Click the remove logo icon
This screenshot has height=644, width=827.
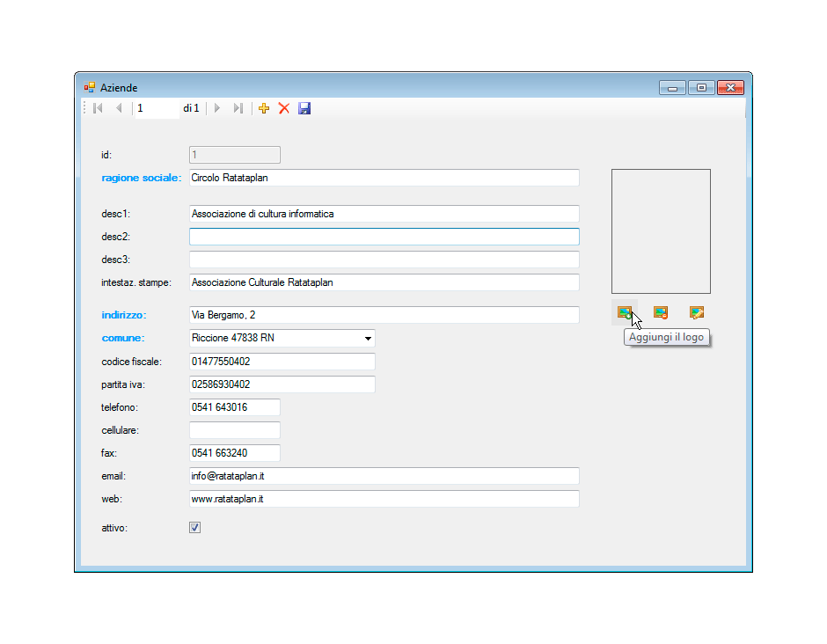point(661,313)
